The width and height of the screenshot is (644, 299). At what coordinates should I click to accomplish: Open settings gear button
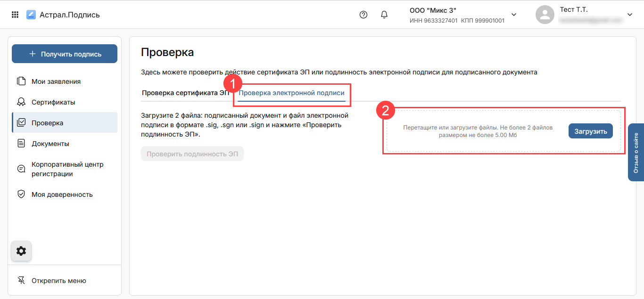(21, 251)
